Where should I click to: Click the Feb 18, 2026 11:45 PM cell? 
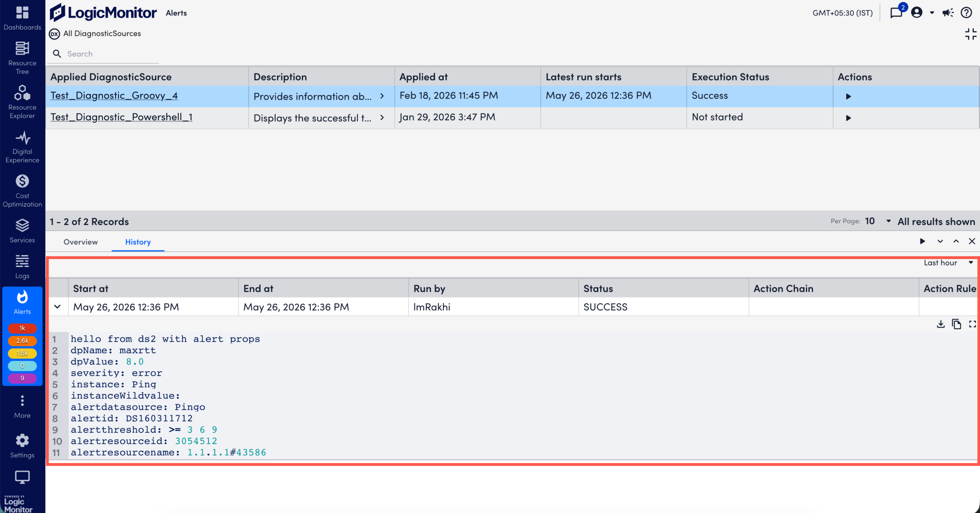(467, 96)
